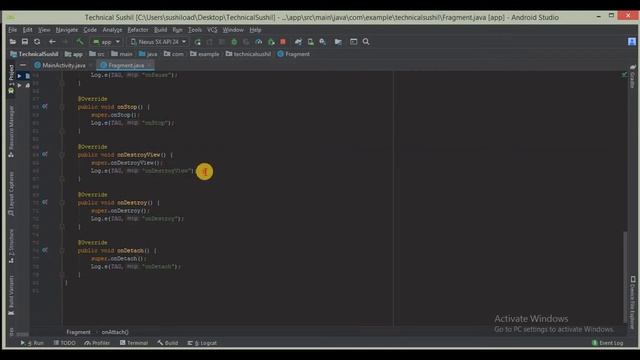The image size is (640, 360).
Task: Open the VCS menu
Action: click(x=212, y=30)
